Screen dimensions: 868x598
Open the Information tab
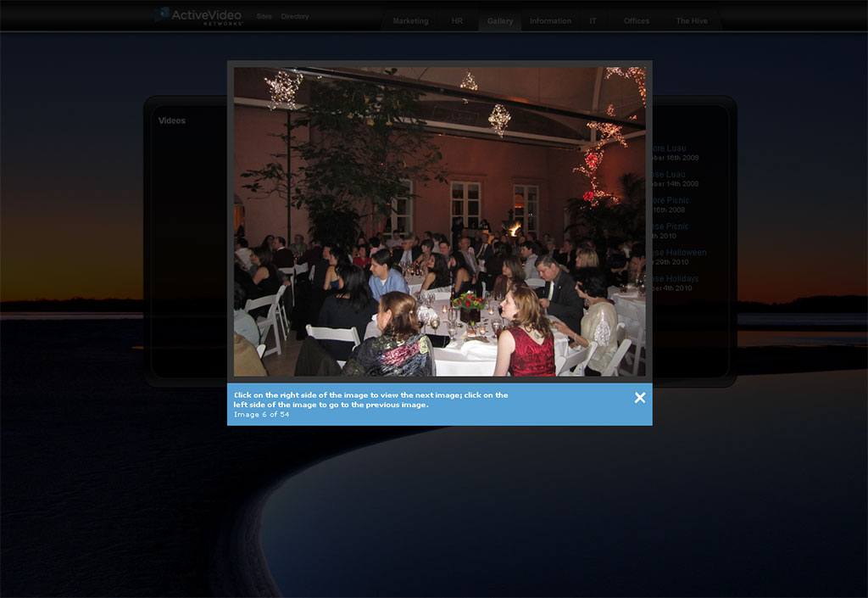pyautogui.click(x=550, y=21)
